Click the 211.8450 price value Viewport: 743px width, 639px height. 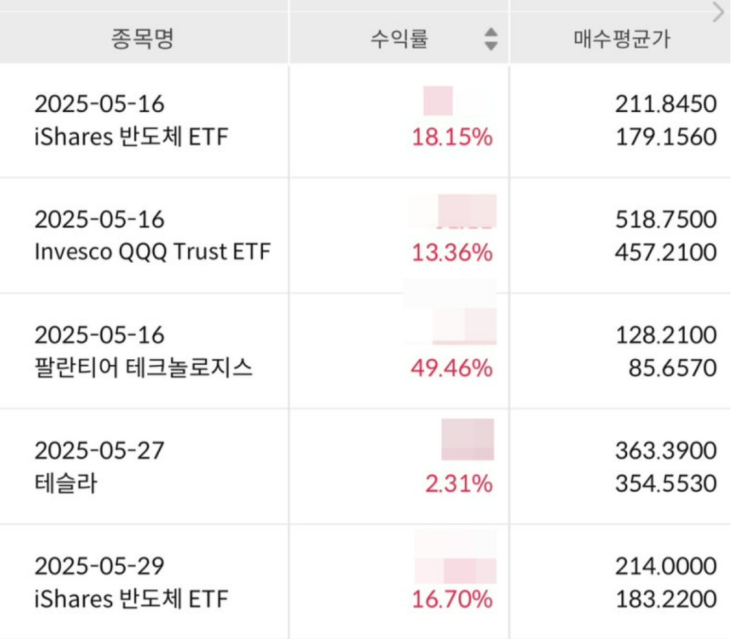click(x=666, y=104)
